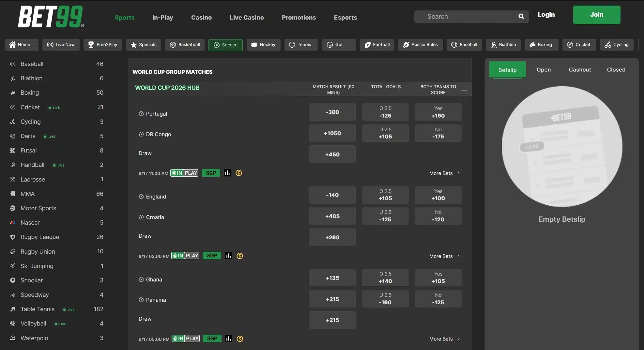
Task: Open Baseball in the left sidebar
Action: point(57,64)
